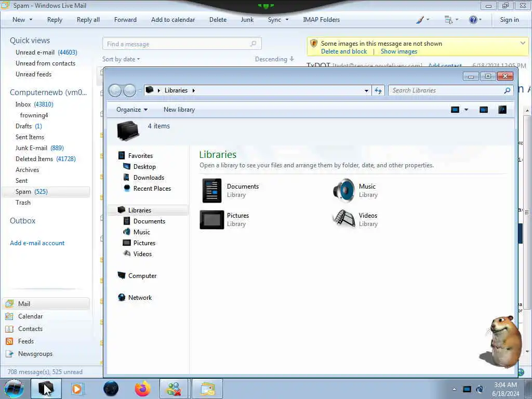
Task: Open the Help icon dropdown in Mail
Action: click(x=475, y=20)
